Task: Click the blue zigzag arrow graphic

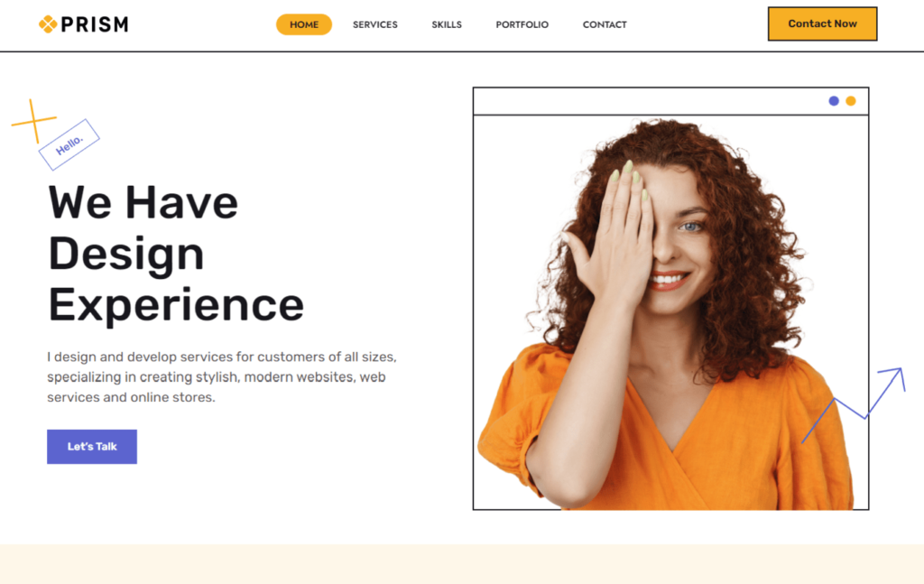Action: pyautogui.click(x=854, y=405)
